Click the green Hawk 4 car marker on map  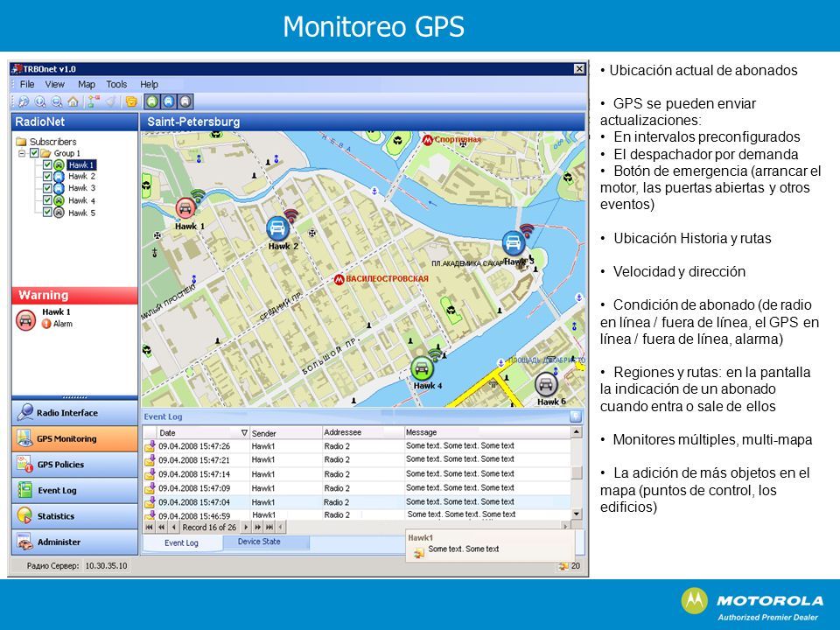point(422,368)
